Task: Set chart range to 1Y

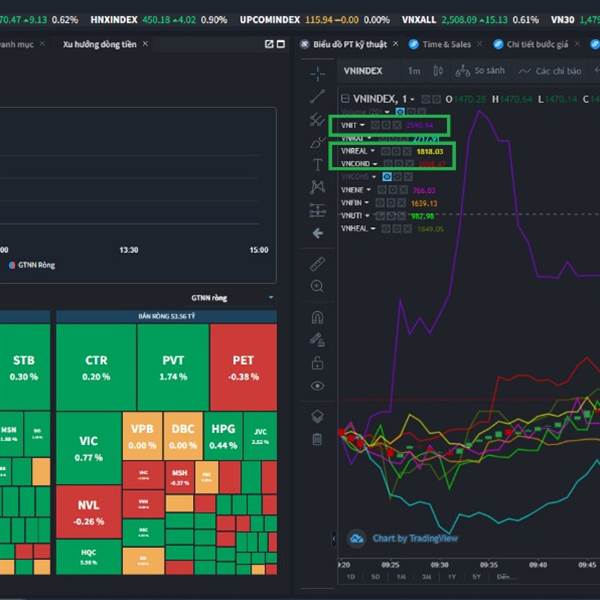Action: point(452,577)
